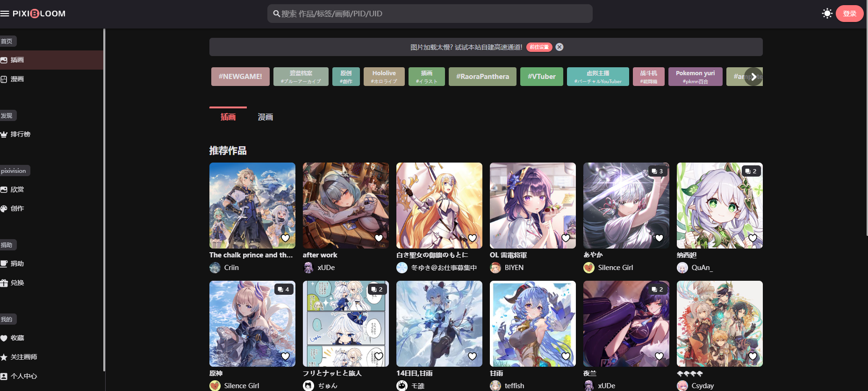Open 捐助 donate item in the sidebar

click(x=17, y=263)
